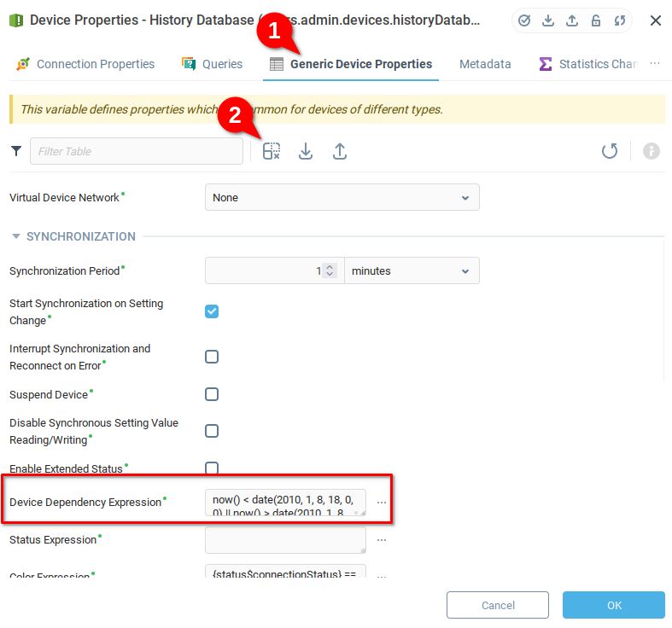Screen dimensions: 672x628
Task: Click the grey info icon in the table toolbar
Action: [652, 151]
